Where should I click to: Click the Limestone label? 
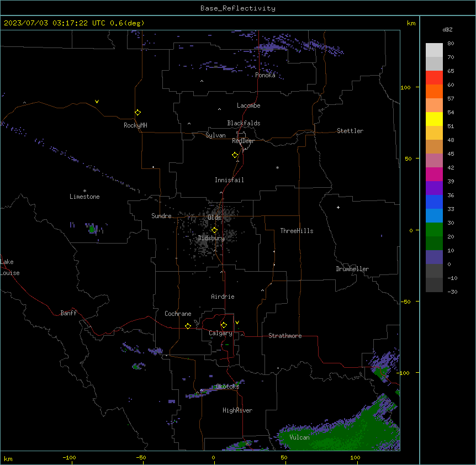pos(84,197)
